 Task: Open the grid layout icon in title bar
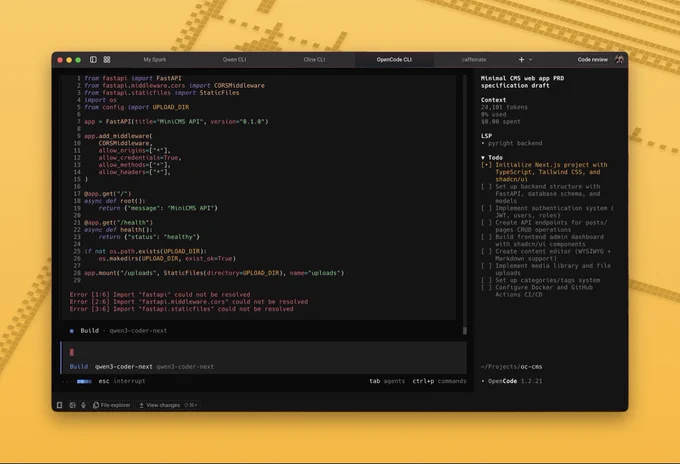(x=107, y=59)
